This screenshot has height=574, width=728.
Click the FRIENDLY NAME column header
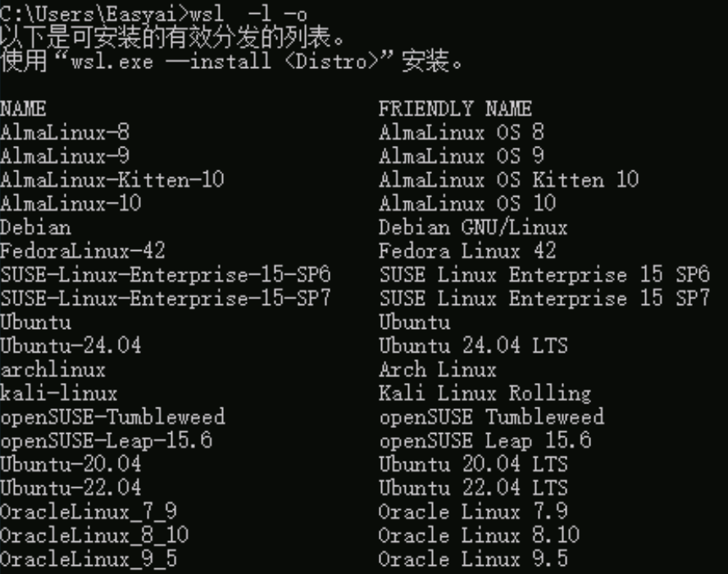(455, 109)
